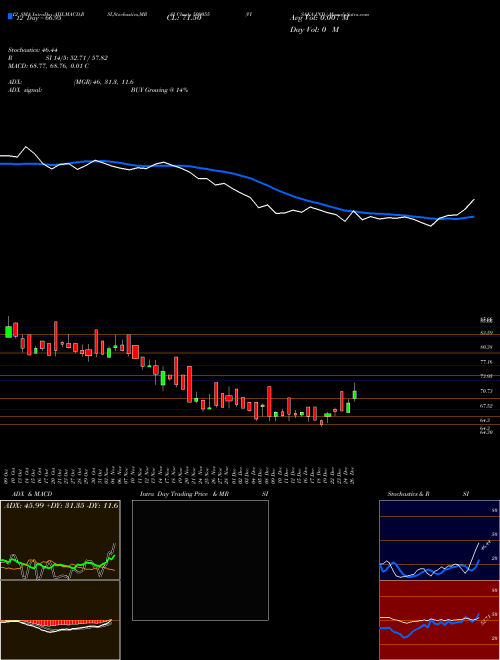Open the ADX indicator chart thumbnail
The height and width of the screenshot is (660, 500).
tap(60, 540)
